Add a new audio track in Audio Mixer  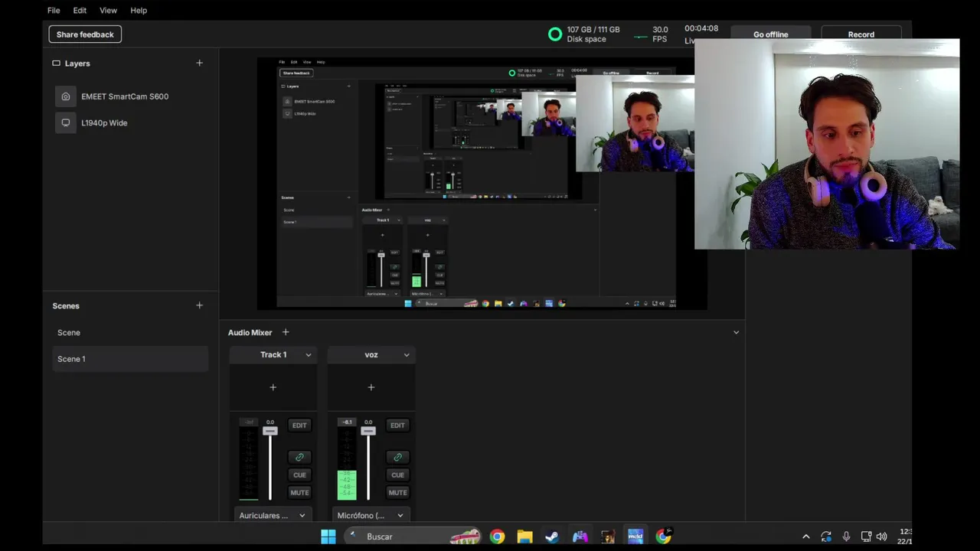(286, 332)
